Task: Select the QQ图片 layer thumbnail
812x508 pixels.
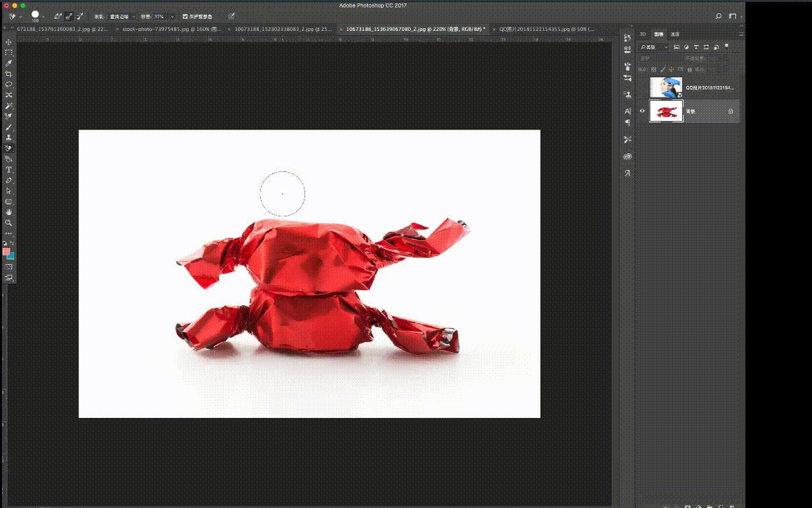Action: click(666, 87)
